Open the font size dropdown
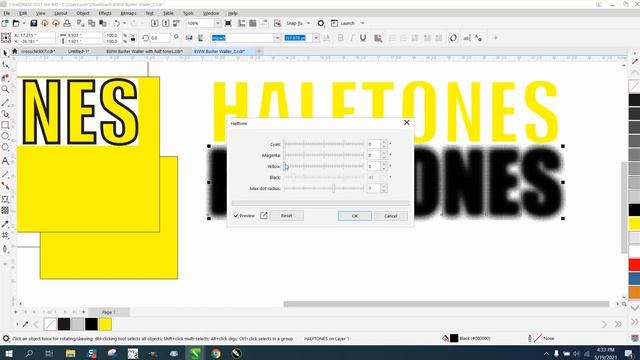 tap(316, 38)
